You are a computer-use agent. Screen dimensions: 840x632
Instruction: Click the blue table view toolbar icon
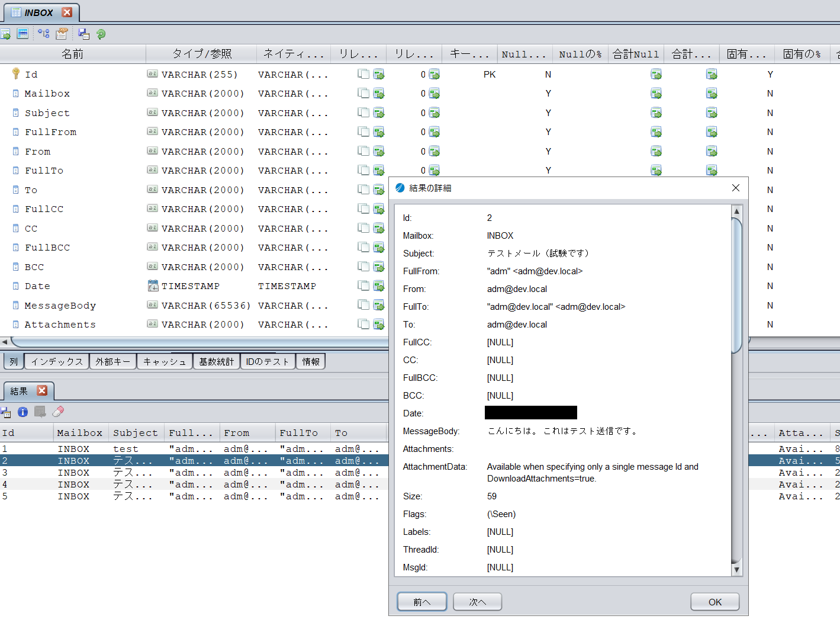coord(22,34)
